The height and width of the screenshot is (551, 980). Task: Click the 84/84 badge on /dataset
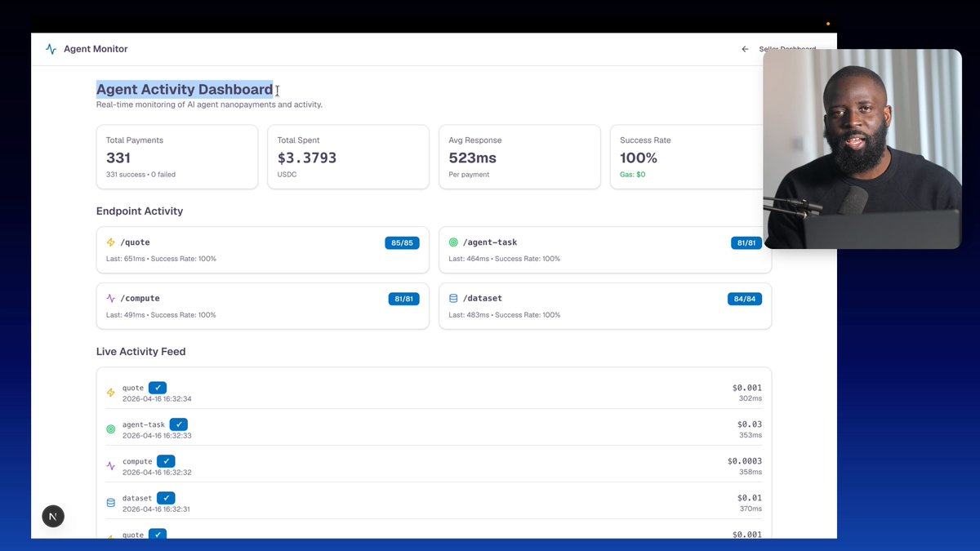pos(745,299)
